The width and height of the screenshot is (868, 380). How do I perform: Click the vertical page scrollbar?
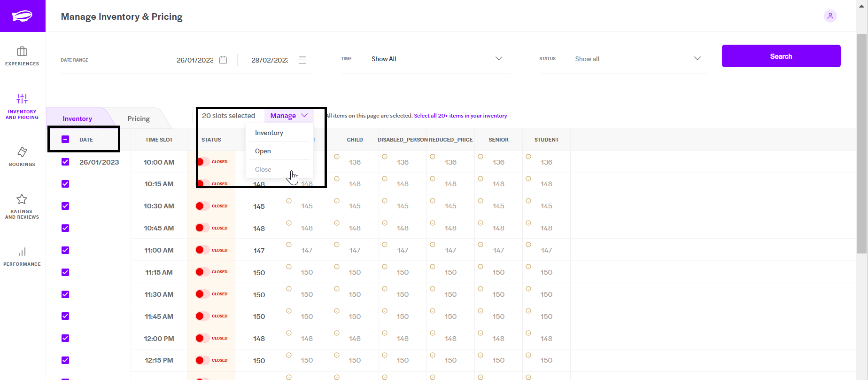[861, 143]
